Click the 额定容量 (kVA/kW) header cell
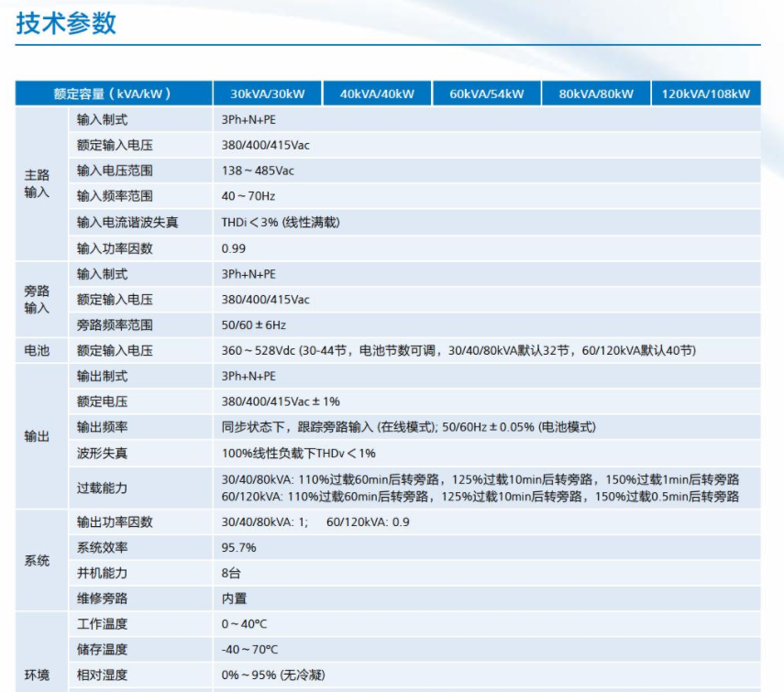 113,94
